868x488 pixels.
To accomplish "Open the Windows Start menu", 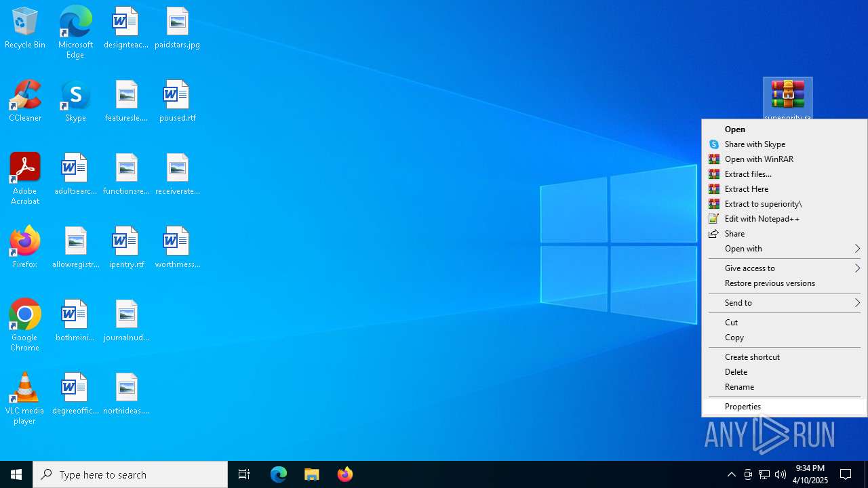I will (x=16, y=474).
